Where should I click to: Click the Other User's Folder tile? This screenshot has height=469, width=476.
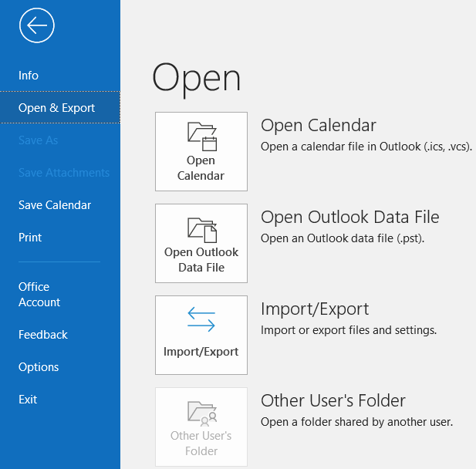pos(201,427)
